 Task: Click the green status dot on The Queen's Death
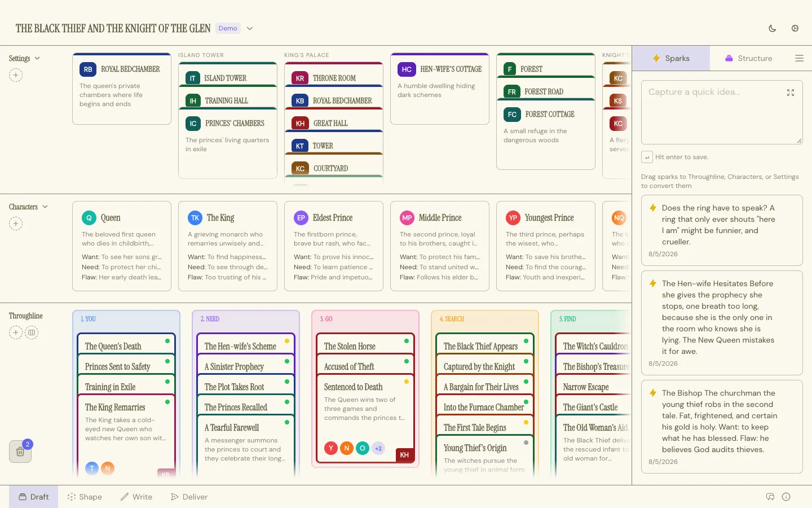pyautogui.click(x=167, y=341)
